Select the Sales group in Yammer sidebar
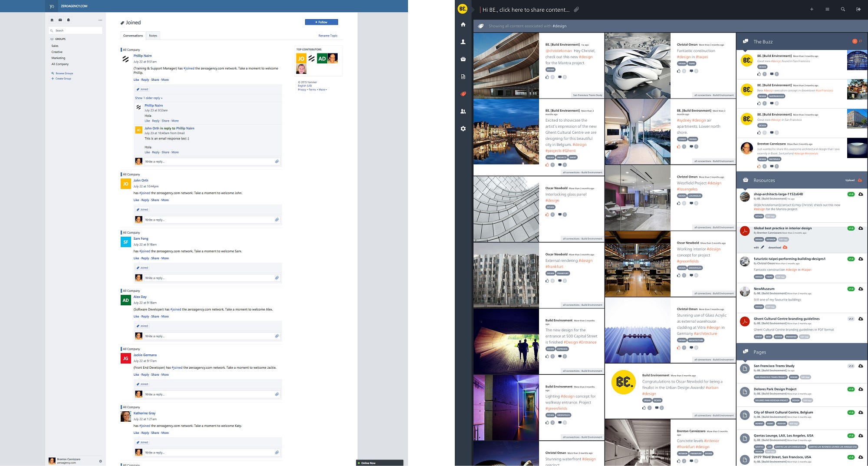 click(x=55, y=46)
